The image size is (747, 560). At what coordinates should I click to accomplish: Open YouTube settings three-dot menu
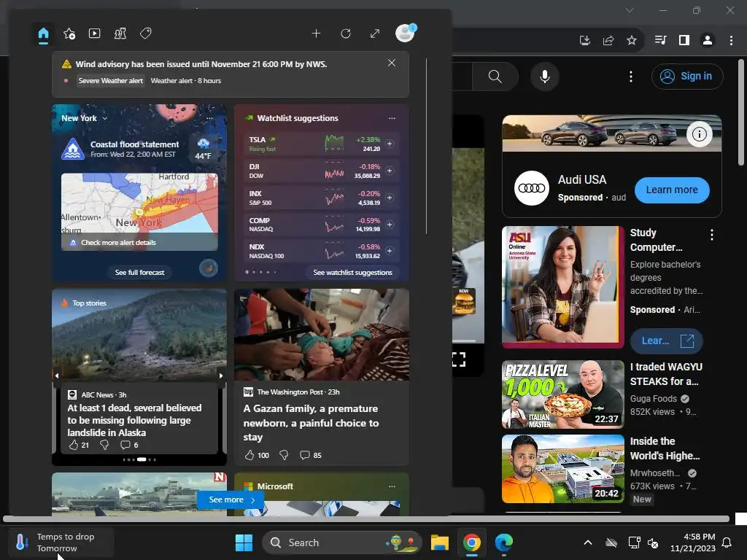coord(631,76)
